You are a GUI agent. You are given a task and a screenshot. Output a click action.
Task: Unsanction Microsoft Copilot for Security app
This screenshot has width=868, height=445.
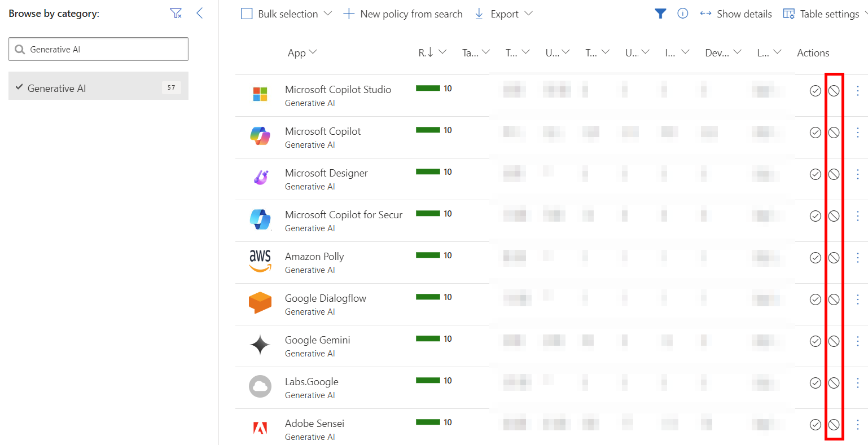[x=834, y=216]
